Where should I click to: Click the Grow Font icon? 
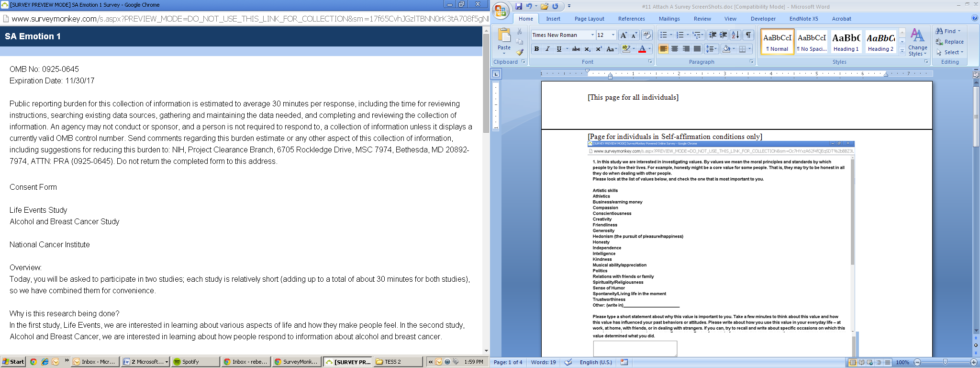pos(624,35)
